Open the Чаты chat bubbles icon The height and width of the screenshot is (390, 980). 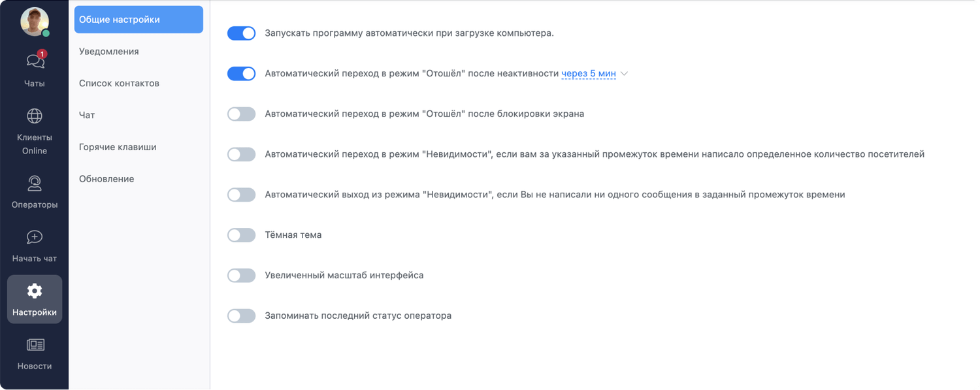[x=35, y=61]
